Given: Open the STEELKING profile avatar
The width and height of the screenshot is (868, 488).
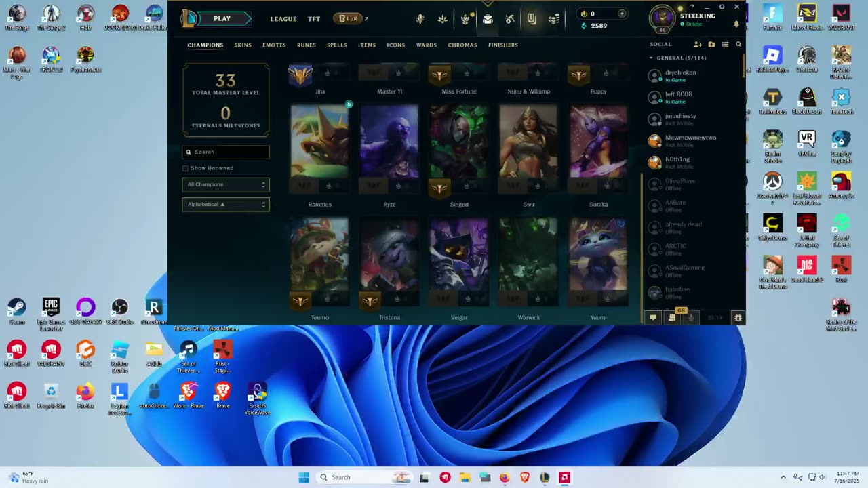Looking at the screenshot, I should point(662,19).
